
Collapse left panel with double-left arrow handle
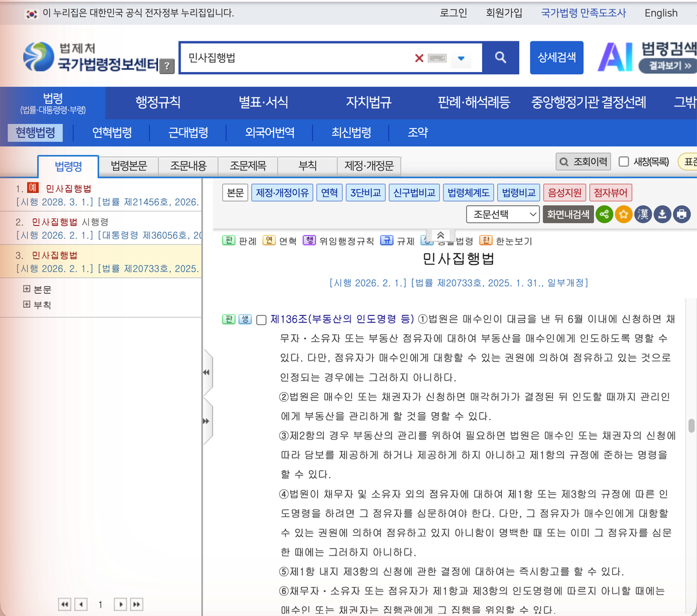[207, 373]
